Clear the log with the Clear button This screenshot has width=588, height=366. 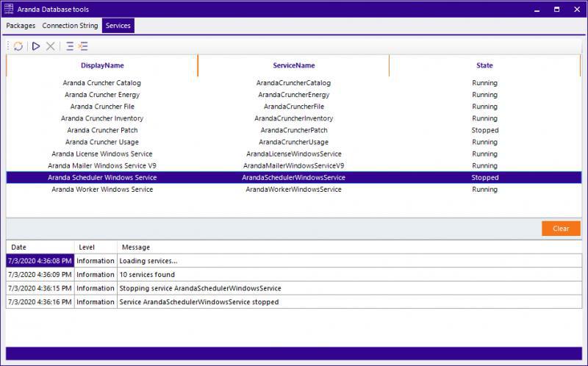click(x=561, y=229)
